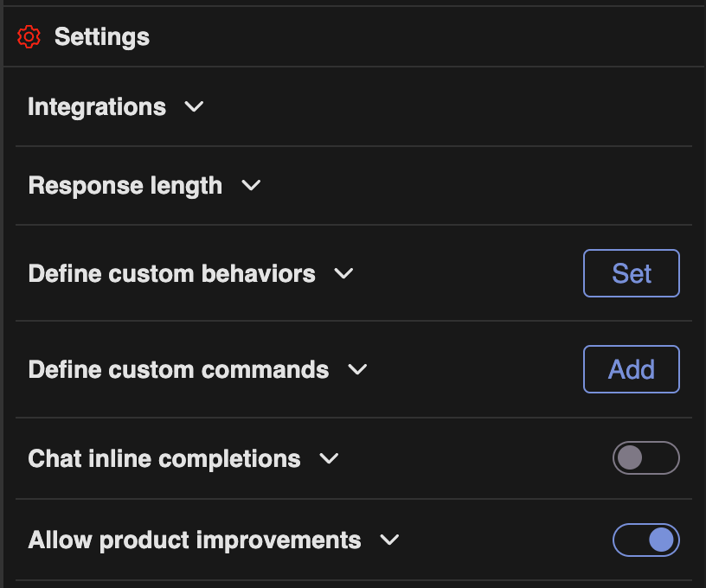Enable the Chat inline completions toggle

(x=645, y=458)
